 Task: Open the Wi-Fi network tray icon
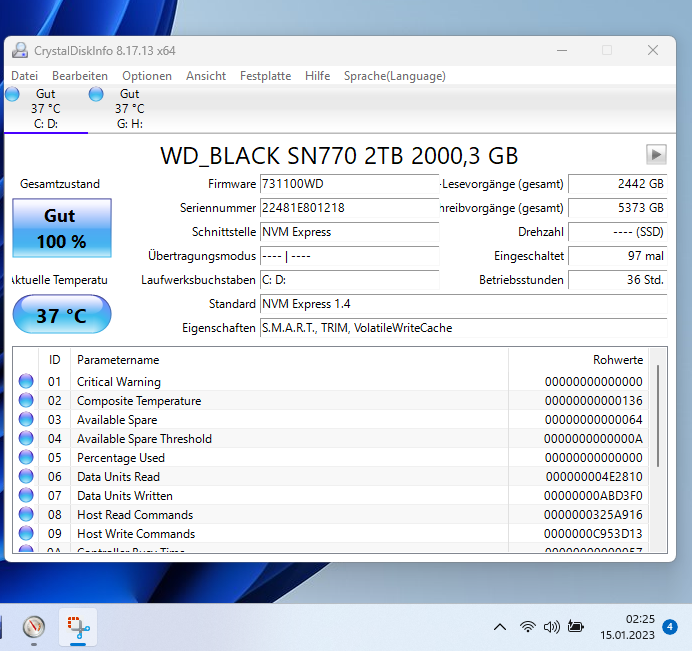pos(527,627)
